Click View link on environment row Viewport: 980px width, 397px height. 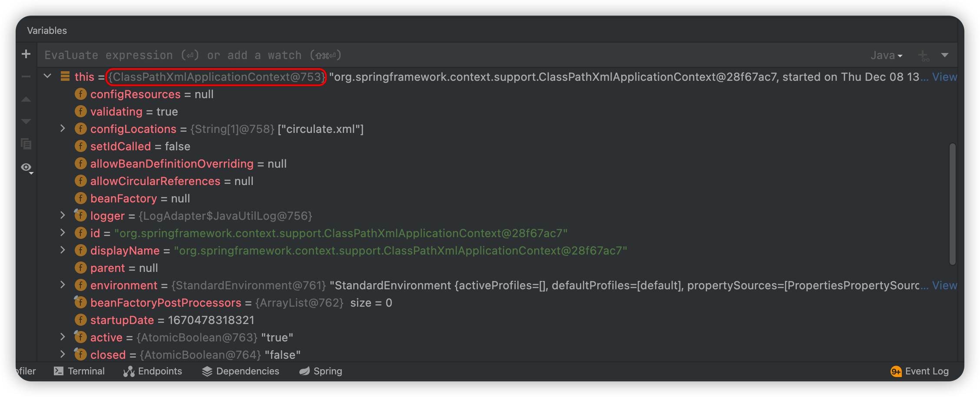pyautogui.click(x=944, y=285)
